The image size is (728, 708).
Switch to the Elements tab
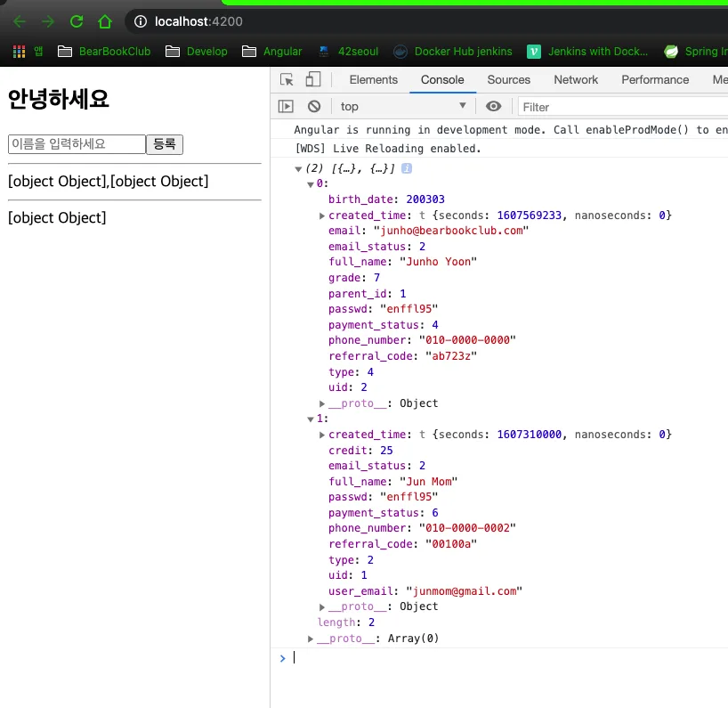(373, 80)
